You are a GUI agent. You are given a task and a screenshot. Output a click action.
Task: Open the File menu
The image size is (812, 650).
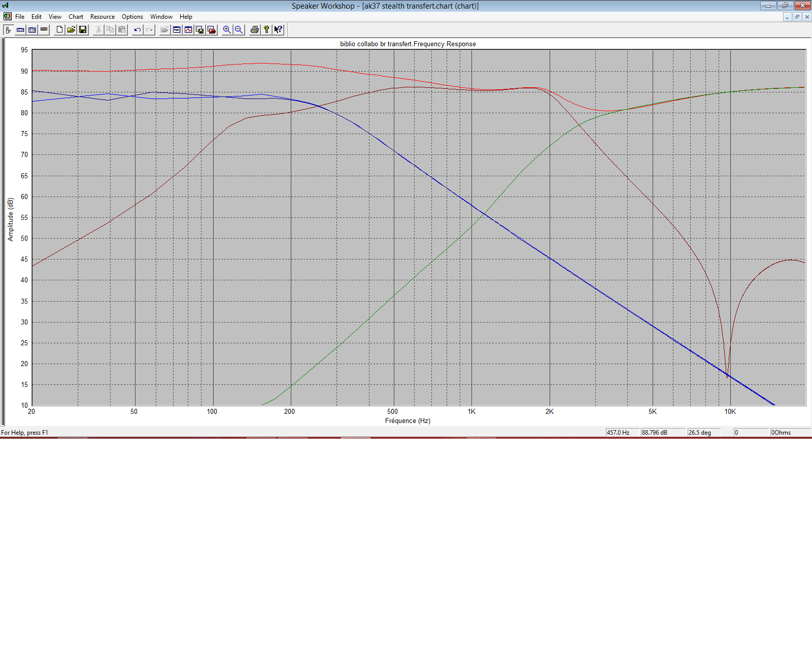coord(20,17)
